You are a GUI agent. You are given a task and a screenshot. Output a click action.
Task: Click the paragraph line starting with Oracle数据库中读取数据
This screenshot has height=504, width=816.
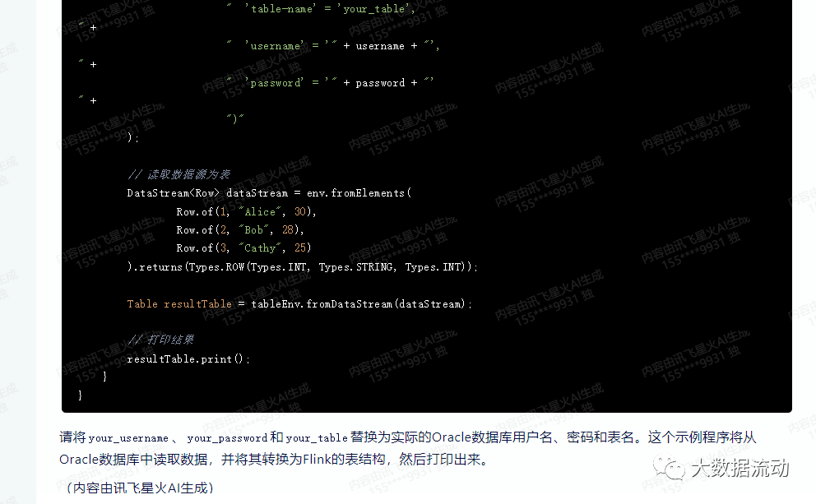274,460
